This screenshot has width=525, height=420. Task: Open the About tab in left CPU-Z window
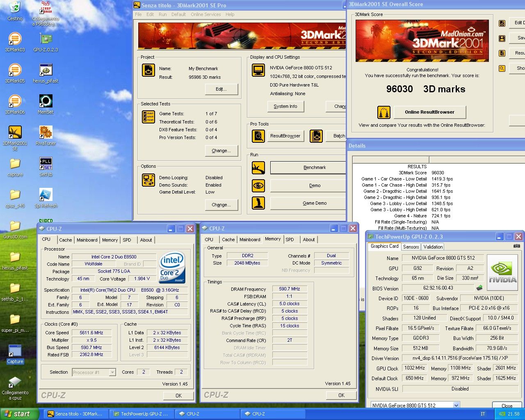[146, 240]
